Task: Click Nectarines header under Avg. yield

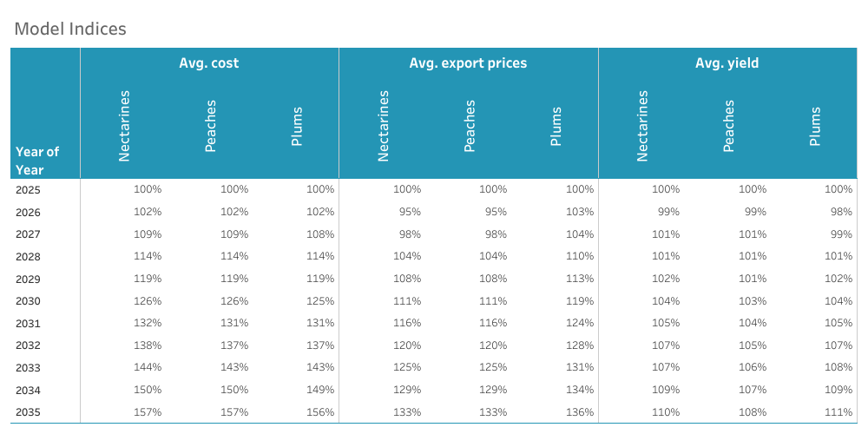Action: [642, 125]
